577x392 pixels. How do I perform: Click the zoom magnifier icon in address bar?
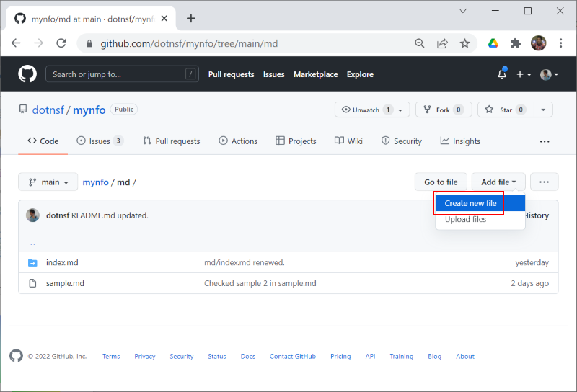(420, 43)
